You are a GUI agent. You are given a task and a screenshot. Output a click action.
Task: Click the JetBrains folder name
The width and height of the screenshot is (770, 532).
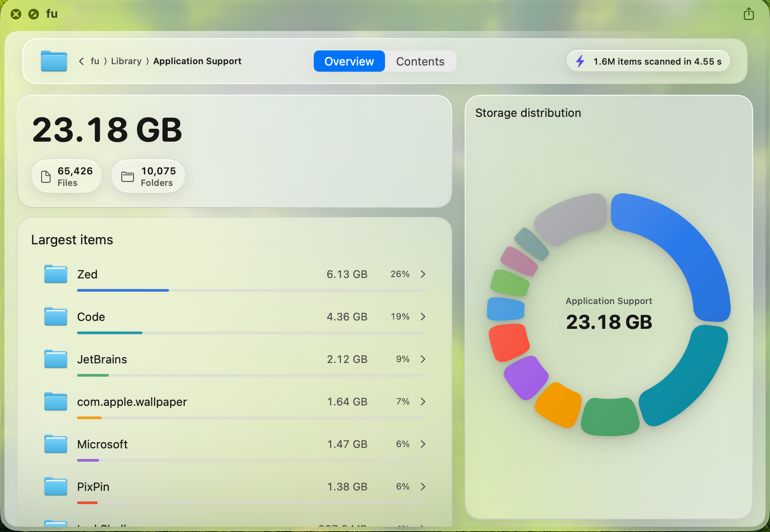coord(102,359)
